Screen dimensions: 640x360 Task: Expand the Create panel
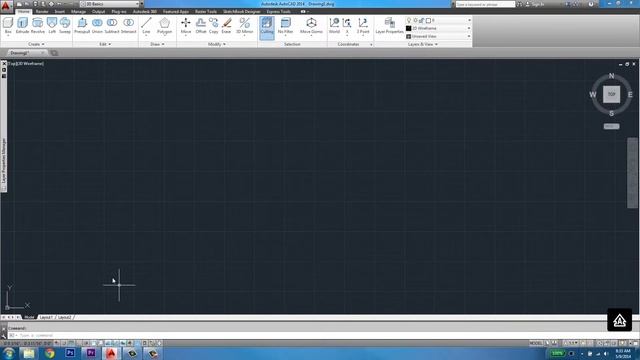pos(36,44)
